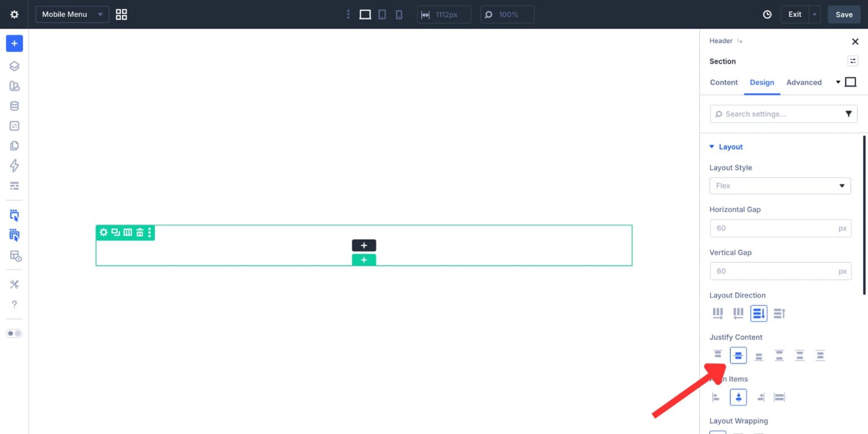Click the Vertical Gap input field
Image resolution: width=868 pixels, height=434 pixels.
780,271
